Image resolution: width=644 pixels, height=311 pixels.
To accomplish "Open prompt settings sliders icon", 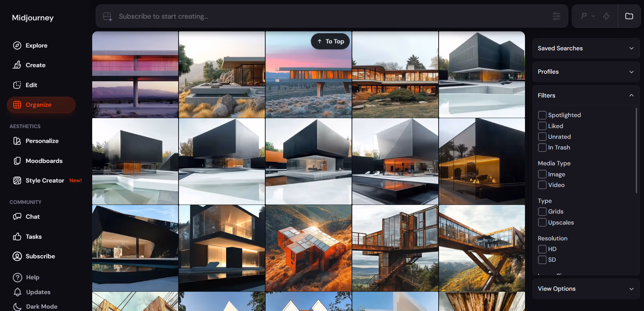I will (557, 16).
